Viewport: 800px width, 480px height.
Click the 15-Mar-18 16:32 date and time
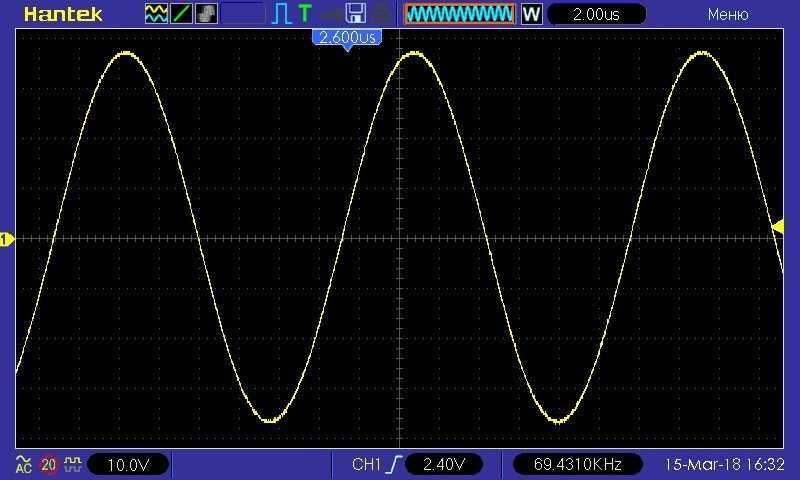pyautogui.click(x=724, y=464)
